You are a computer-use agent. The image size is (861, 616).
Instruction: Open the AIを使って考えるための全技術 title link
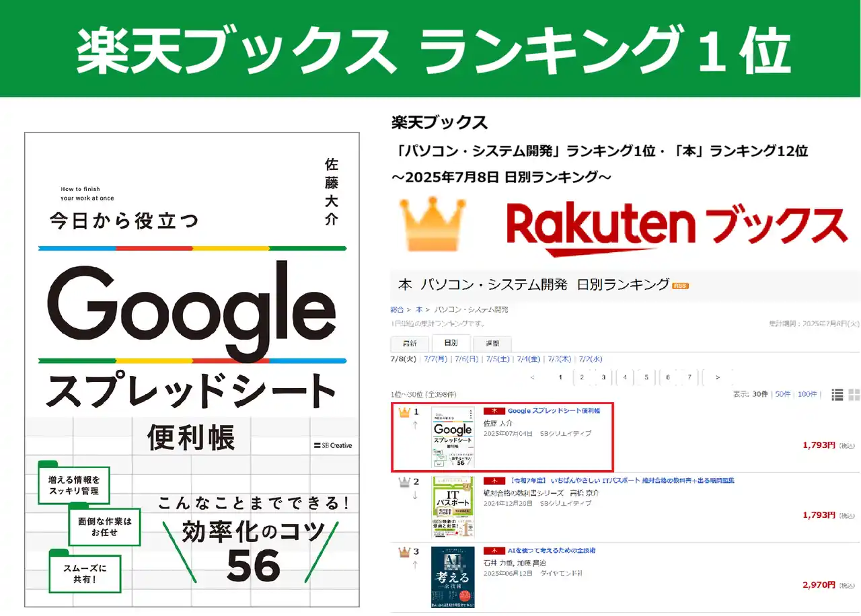point(552,551)
